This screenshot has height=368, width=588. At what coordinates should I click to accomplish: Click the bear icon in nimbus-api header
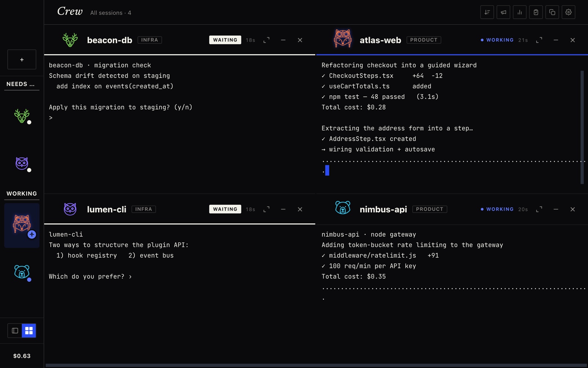pos(343,208)
